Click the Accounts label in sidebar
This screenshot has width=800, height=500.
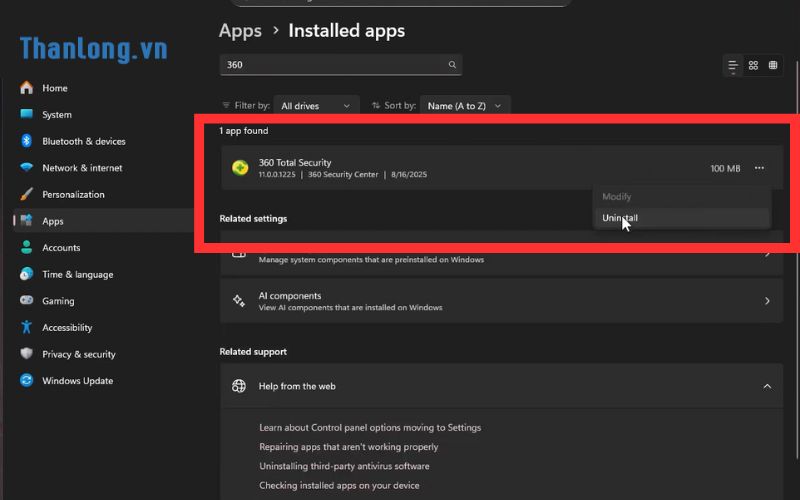[61, 247]
